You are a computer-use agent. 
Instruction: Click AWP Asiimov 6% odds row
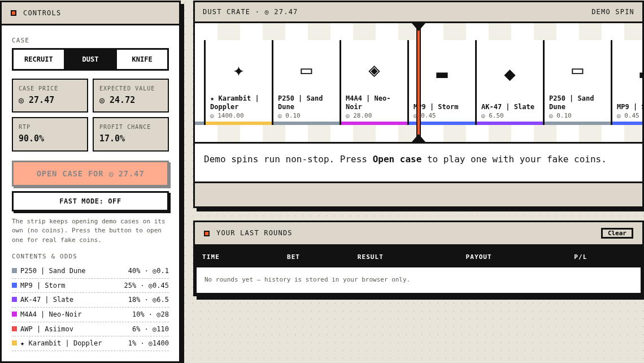(x=90, y=329)
